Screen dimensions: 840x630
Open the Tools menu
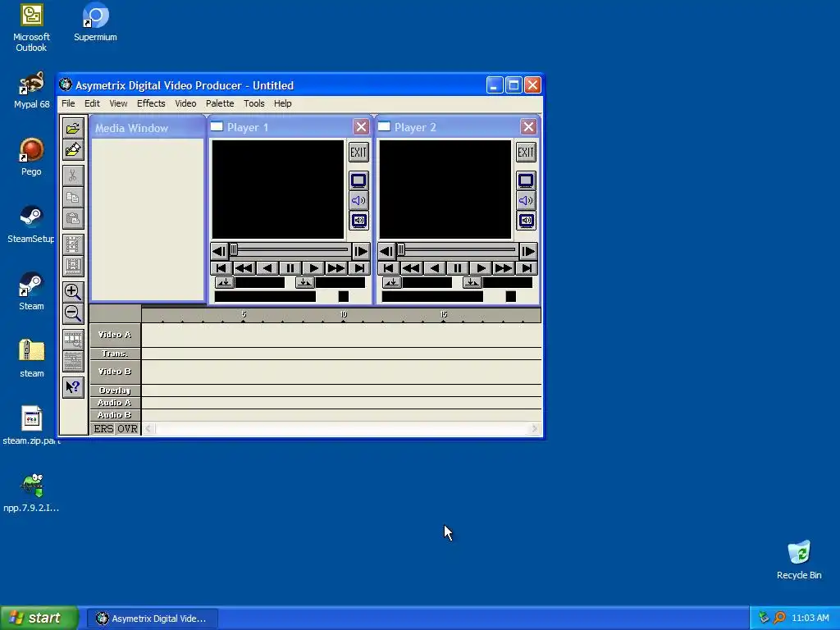[254, 103]
